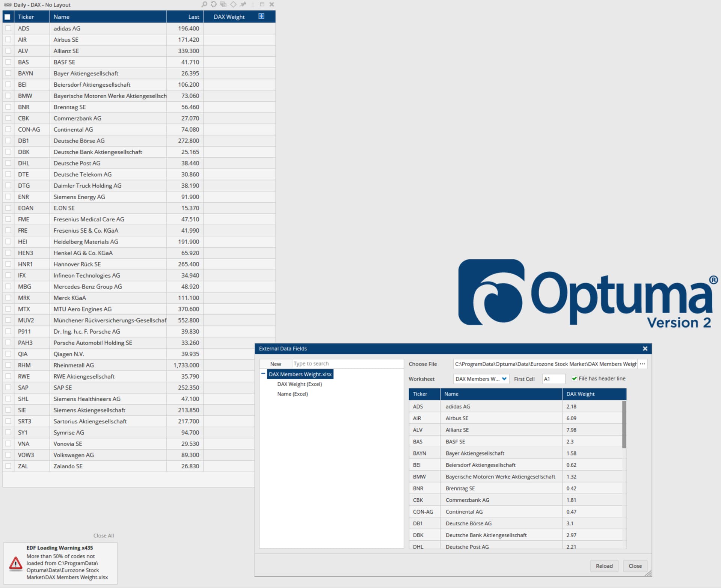
Task: Click the search magnifier icon in watchlist header
Action: coord(204,5)
